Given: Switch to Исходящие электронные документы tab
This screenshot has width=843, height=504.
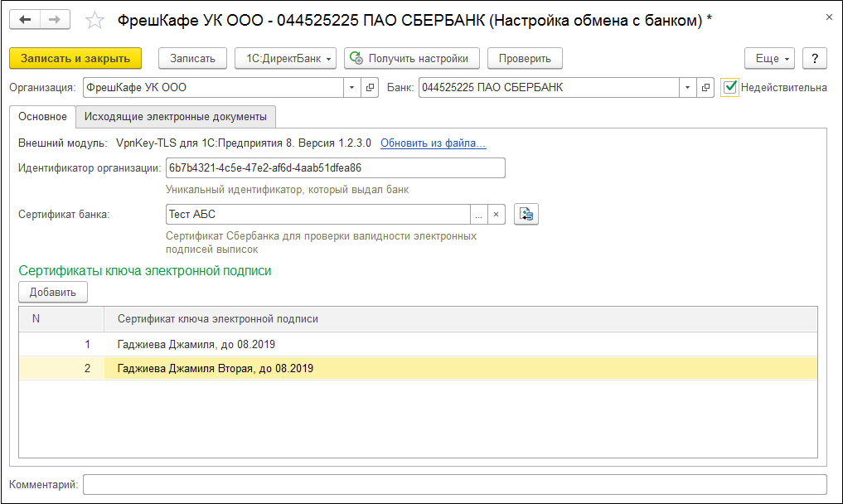Looking at the screenshot, I should click(175, 117).
